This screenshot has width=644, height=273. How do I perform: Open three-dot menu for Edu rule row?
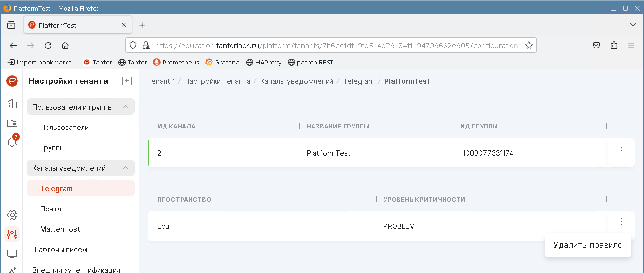coord(621,222)
